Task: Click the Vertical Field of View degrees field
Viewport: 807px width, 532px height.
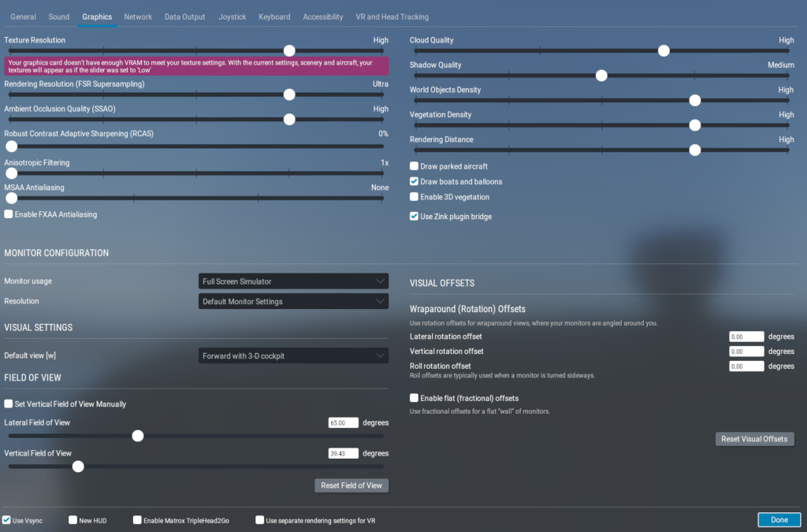Action: (x=344, y=453)
